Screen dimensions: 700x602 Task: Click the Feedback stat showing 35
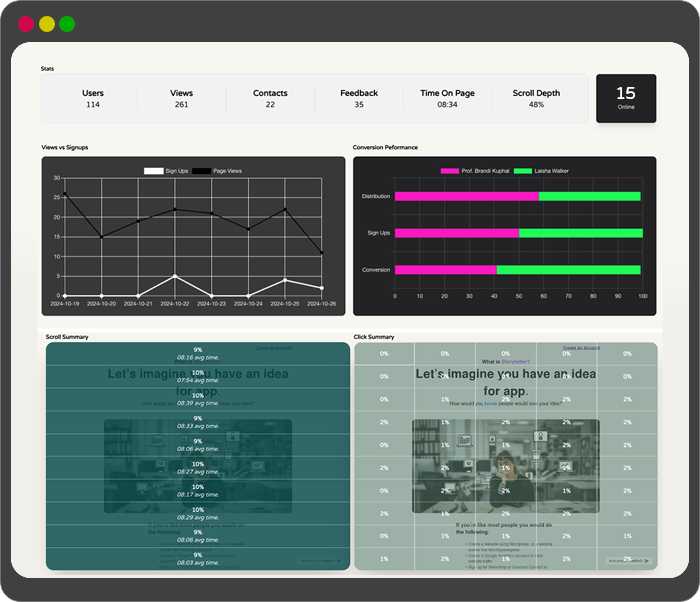tap(359, 98)
